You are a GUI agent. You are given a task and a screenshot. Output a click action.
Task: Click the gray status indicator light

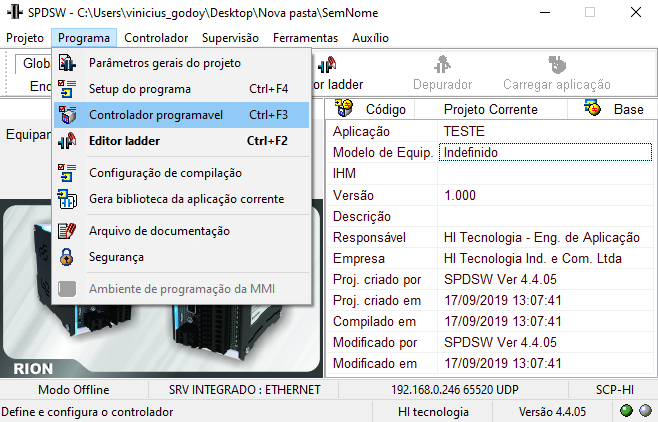coord(645,411)
